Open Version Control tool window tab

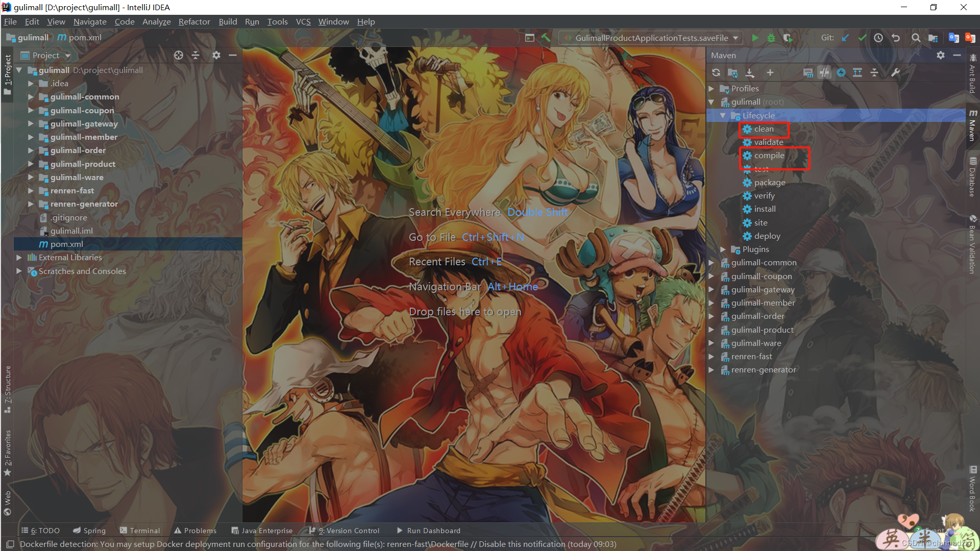point(345,531)
